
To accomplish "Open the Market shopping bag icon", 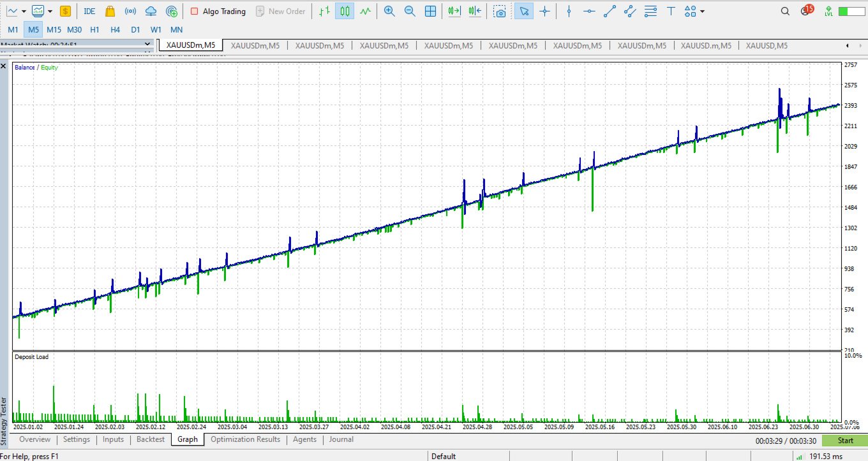I will pos(110,11).
